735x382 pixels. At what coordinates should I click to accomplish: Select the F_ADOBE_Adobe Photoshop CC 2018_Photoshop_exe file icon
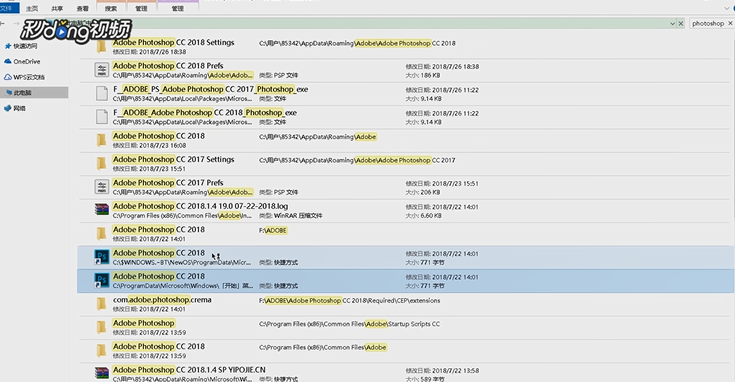[102, 117]
